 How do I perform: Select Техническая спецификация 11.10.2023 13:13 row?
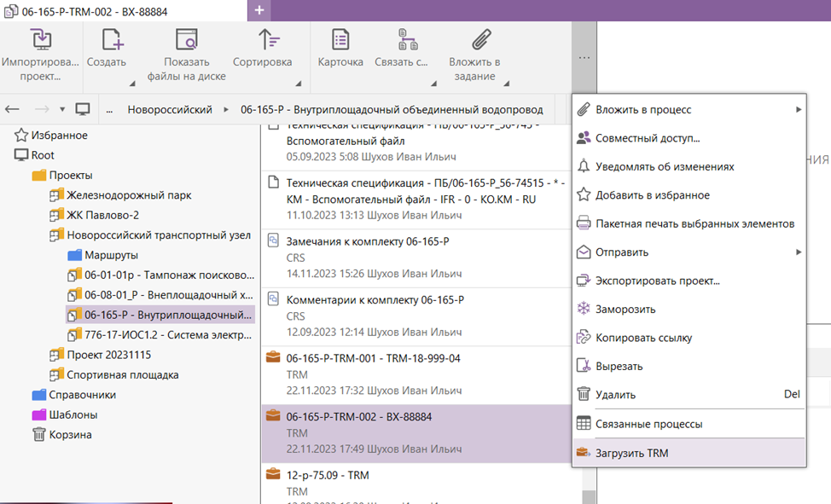416,200
